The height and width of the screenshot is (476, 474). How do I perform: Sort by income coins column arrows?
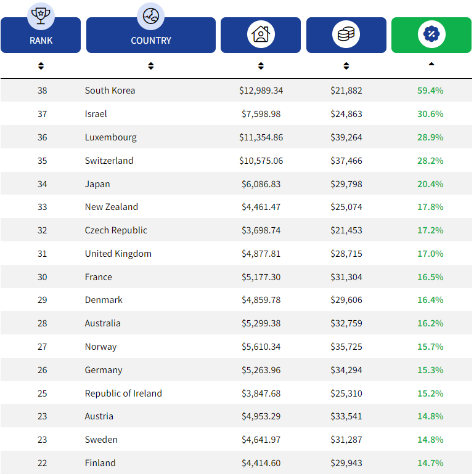pyautogui.click(x=346, y=66)
